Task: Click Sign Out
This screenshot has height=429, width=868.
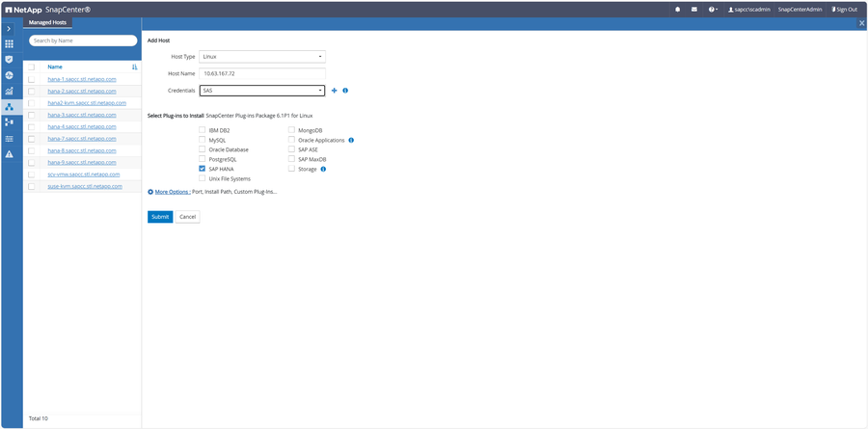Action: (x=844, y=10)
